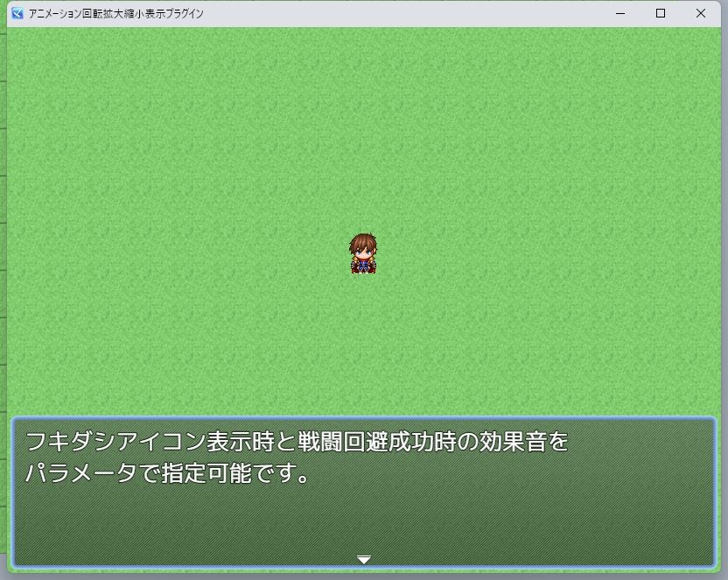Close the plugin demo game window
Image resolution: width=728 pixels, height=580 pixels.
[x=701, y=13]
